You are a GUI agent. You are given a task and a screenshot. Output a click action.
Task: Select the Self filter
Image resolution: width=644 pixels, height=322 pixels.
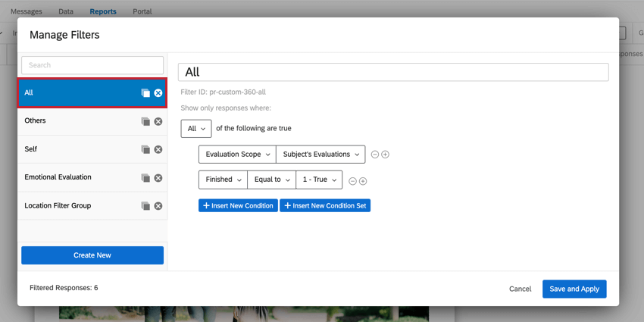click(92, 149)
